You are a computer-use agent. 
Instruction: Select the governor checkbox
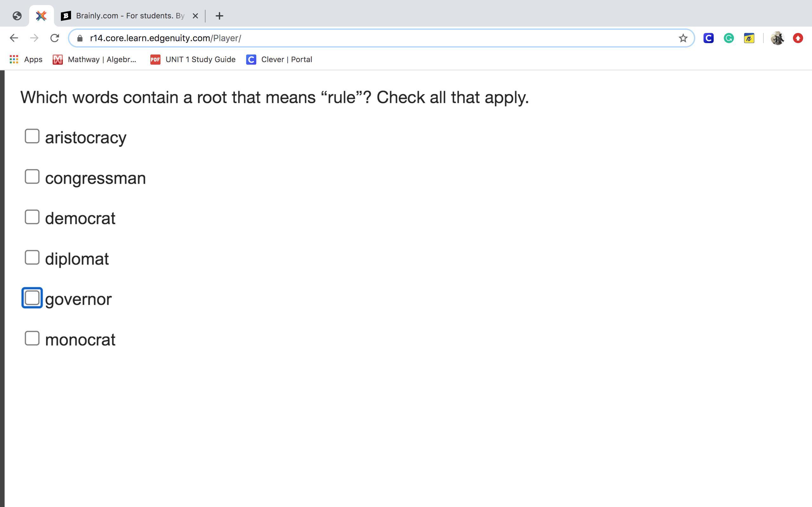click(x=32, y=298)
